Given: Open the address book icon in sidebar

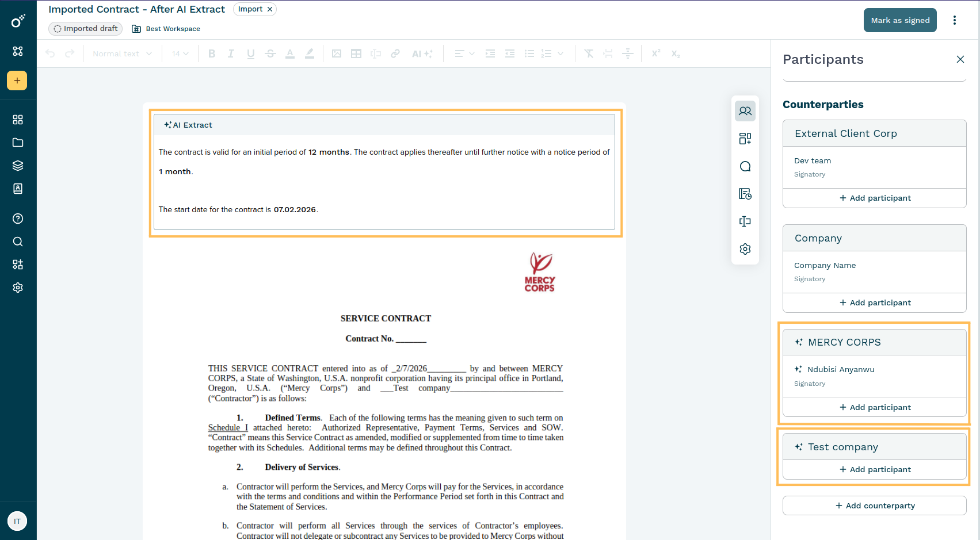Looking at the screenshot, I should click(18, 189).
